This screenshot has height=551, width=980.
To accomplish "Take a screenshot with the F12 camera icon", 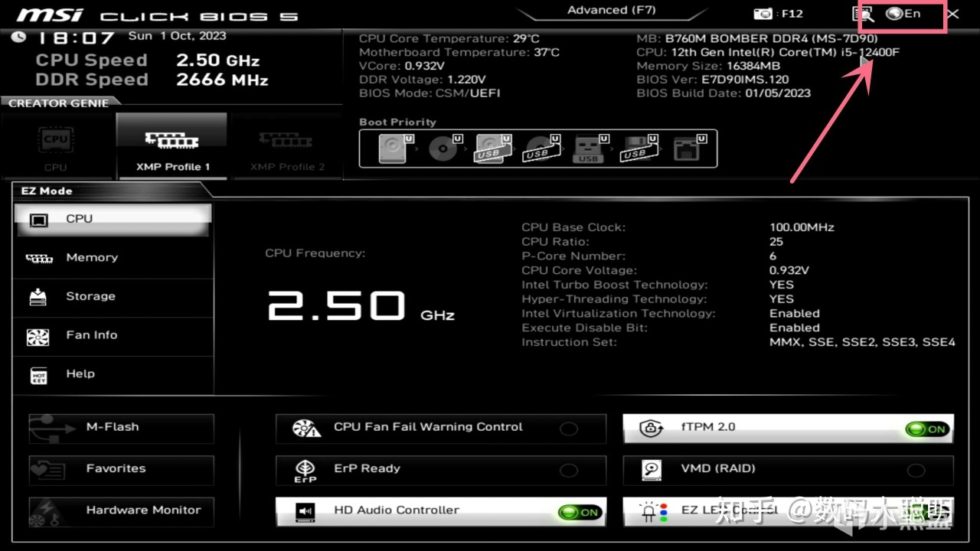I will coord(763,14).
